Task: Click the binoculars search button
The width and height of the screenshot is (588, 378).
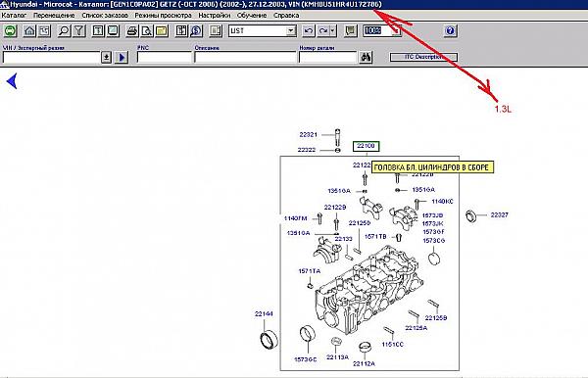Action: click(x=366, y=57)
